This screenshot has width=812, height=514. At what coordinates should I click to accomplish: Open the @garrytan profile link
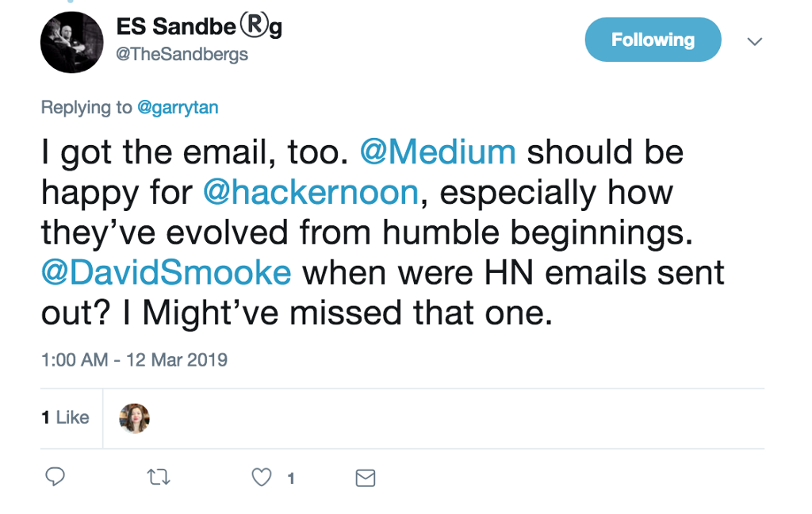pos(178,107)
